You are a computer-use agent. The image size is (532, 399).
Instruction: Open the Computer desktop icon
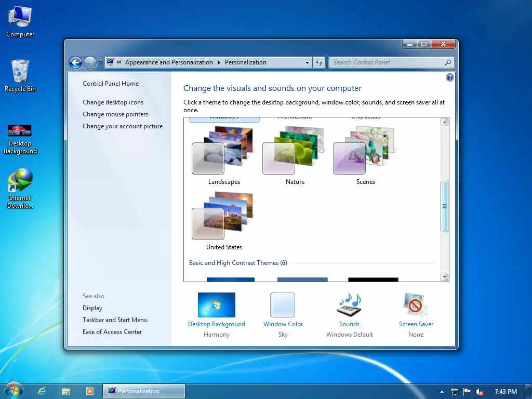point(20,22)
